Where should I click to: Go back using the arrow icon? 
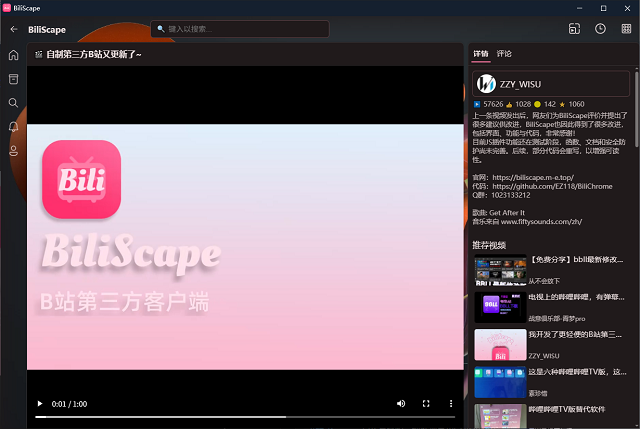click(x=14, y=29)
